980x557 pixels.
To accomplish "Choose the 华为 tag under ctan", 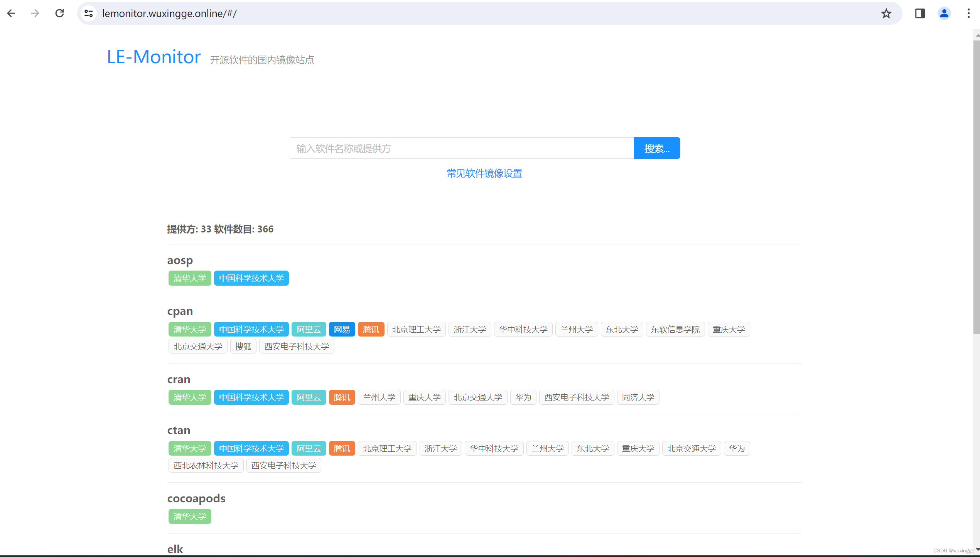I will (x=737, y=449).
